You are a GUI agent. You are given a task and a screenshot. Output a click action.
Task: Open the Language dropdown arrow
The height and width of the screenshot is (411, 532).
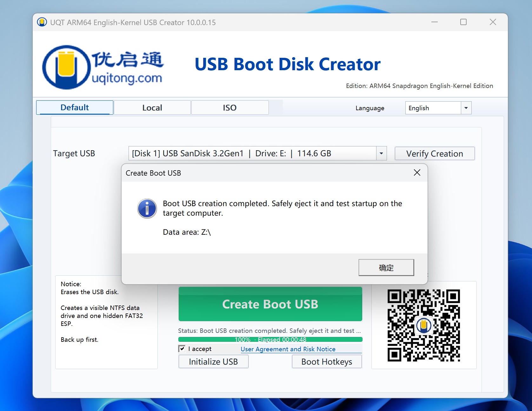[x=466, y=108]
